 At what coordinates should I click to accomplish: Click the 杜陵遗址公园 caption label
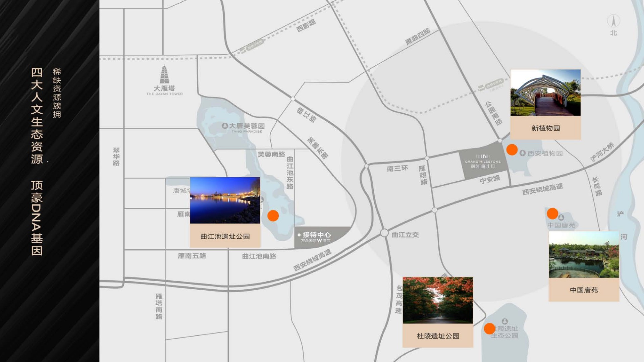(438, 336)
